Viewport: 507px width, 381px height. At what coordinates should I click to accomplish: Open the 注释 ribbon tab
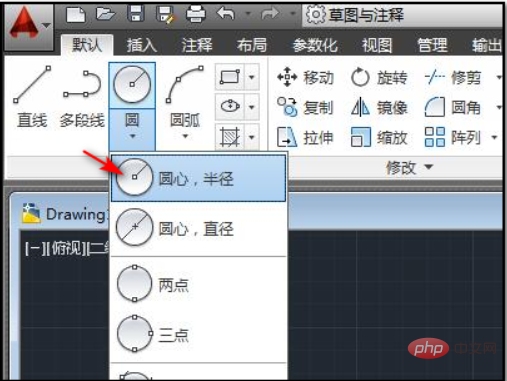coord(197,45)
